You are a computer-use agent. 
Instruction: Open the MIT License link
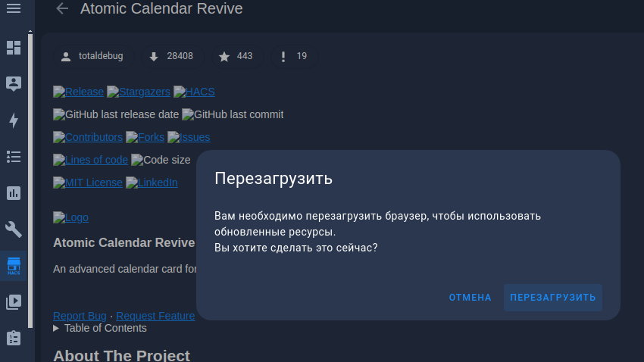pos(88,183)
